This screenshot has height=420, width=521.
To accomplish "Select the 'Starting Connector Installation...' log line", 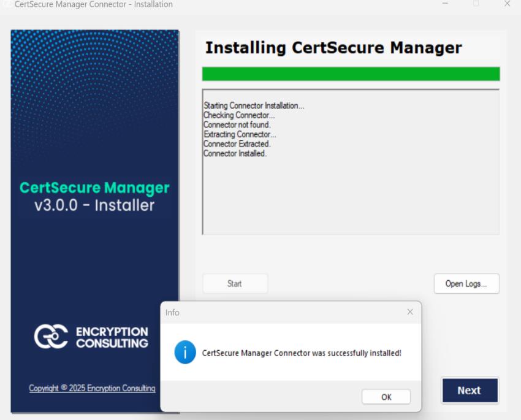I will (254, 105).
